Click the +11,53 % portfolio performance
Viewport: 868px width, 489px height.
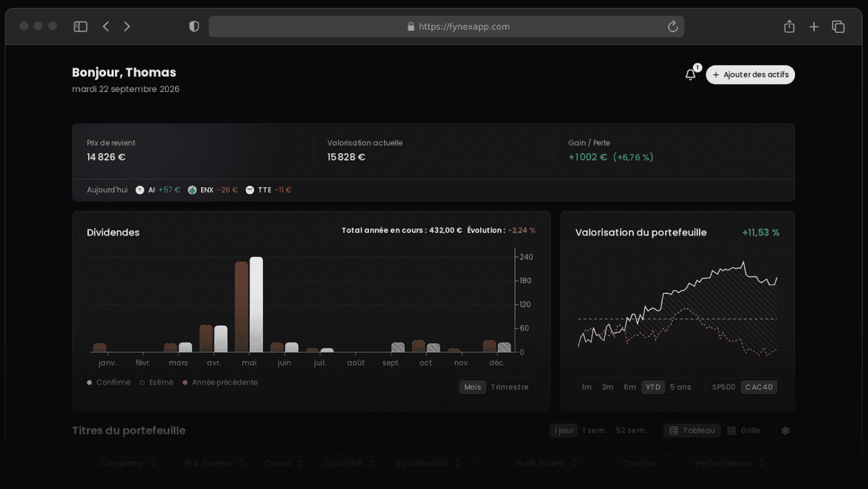pyautogui.click(x=761, y=233)
